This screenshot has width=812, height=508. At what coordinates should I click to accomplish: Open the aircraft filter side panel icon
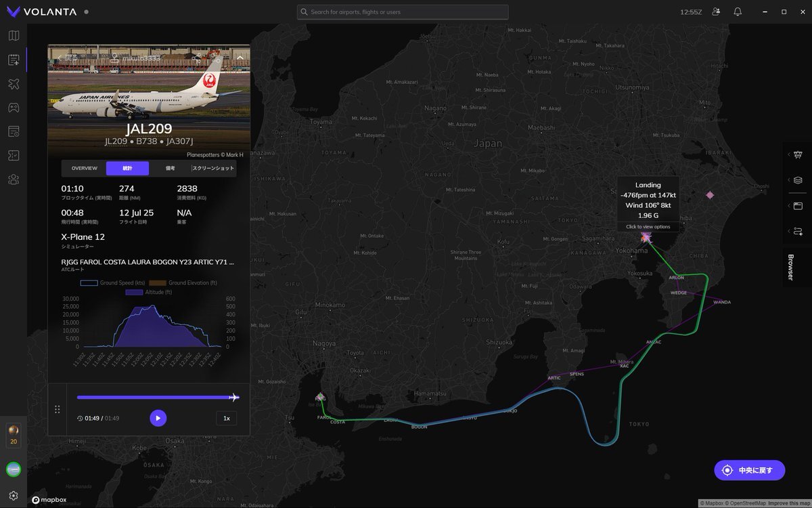coord(798,154)
